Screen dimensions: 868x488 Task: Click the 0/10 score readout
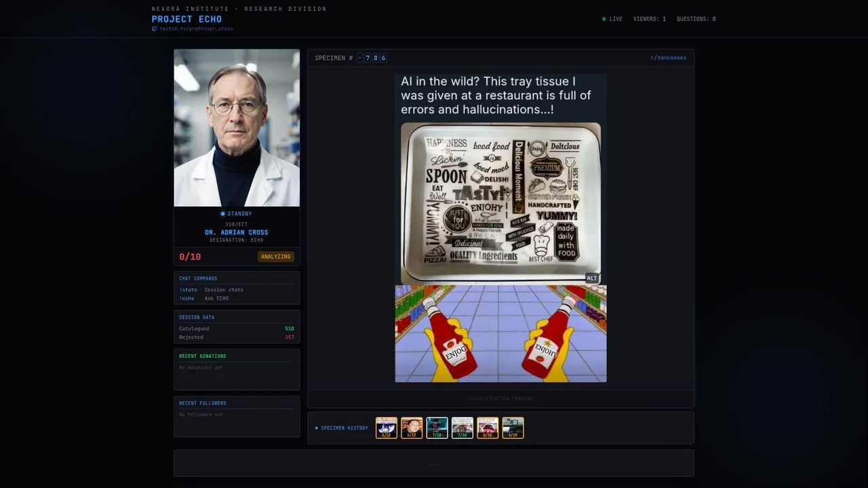click(x=190, y=256)
